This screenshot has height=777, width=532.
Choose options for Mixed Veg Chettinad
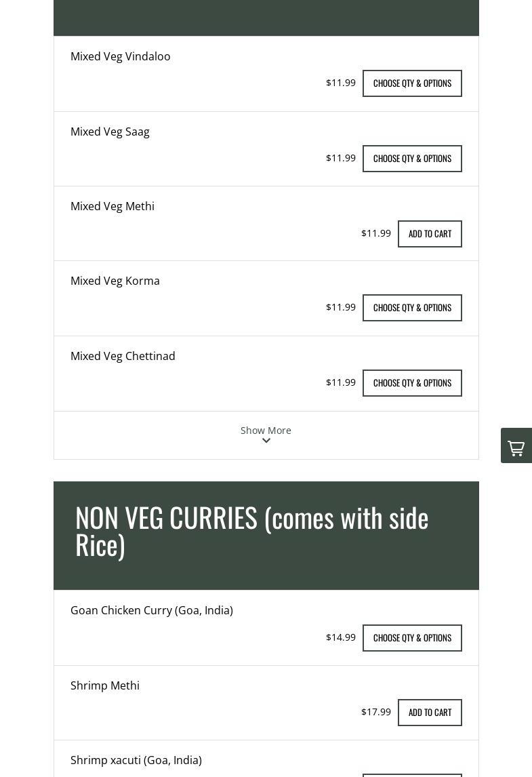click(412, 383)
